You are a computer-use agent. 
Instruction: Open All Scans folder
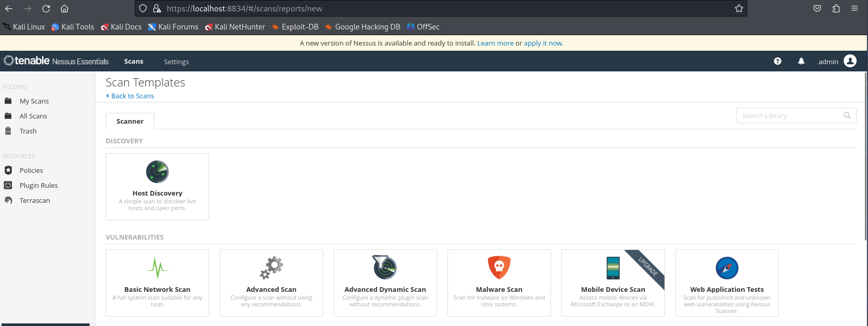(x=33, y=116)
